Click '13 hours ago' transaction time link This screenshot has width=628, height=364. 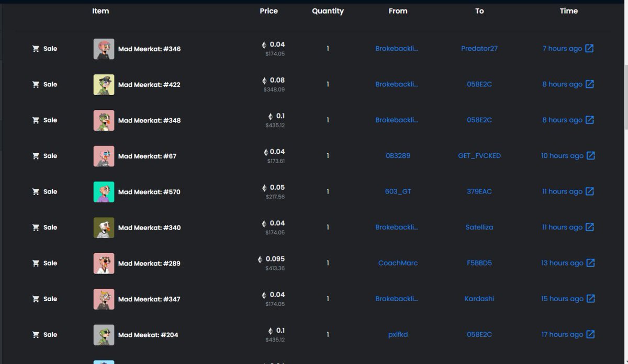[x=562, y=263]
